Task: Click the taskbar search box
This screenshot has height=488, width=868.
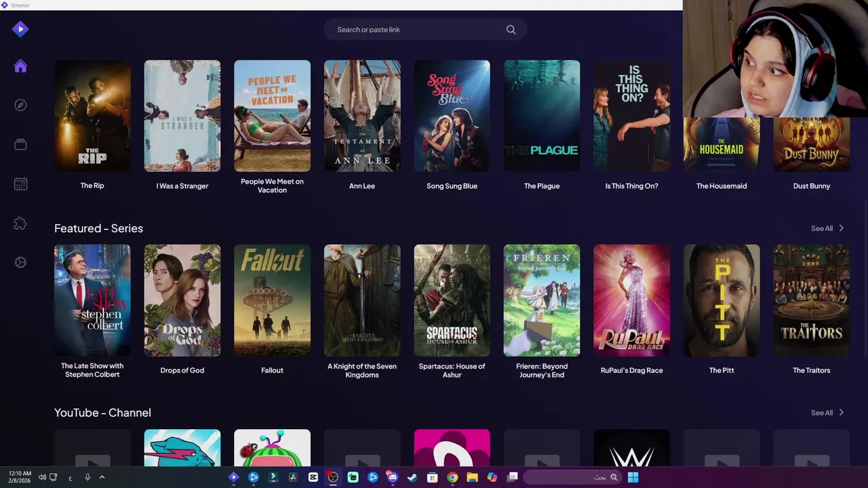Action: [x=571, y=477]
